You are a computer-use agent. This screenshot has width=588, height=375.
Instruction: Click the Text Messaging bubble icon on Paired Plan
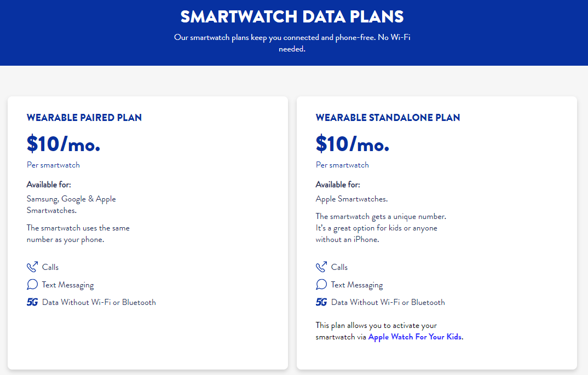coord(32,284)
